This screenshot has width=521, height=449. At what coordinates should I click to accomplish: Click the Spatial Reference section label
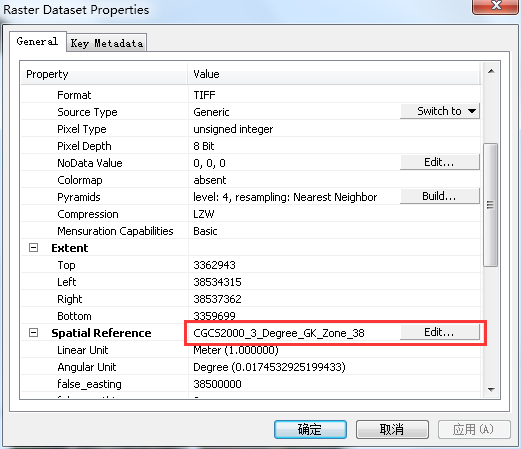pos(101,333)
